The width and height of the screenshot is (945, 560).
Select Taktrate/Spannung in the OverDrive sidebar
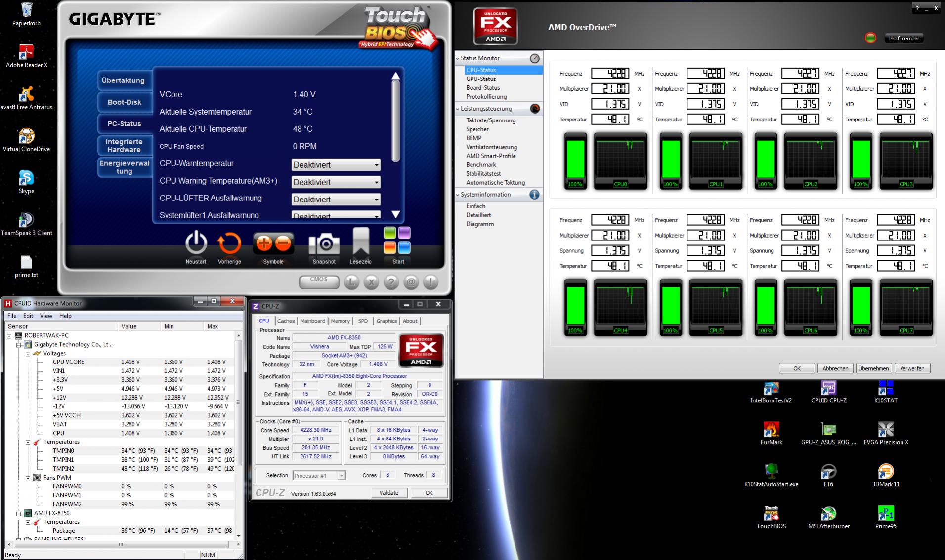(491, 120)
